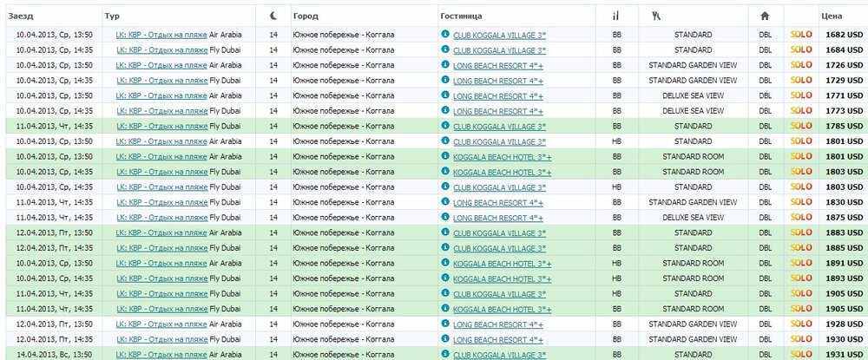
Task: Click date 12.04.2013 in the 1883 USD row
Action: coord(35,232)
